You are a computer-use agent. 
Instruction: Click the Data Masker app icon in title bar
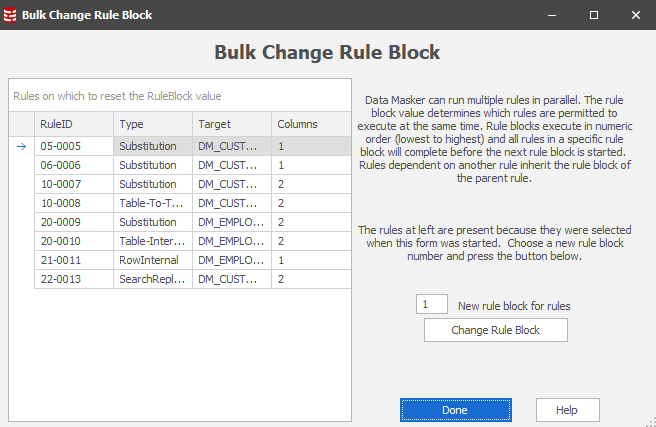(11, 16)
